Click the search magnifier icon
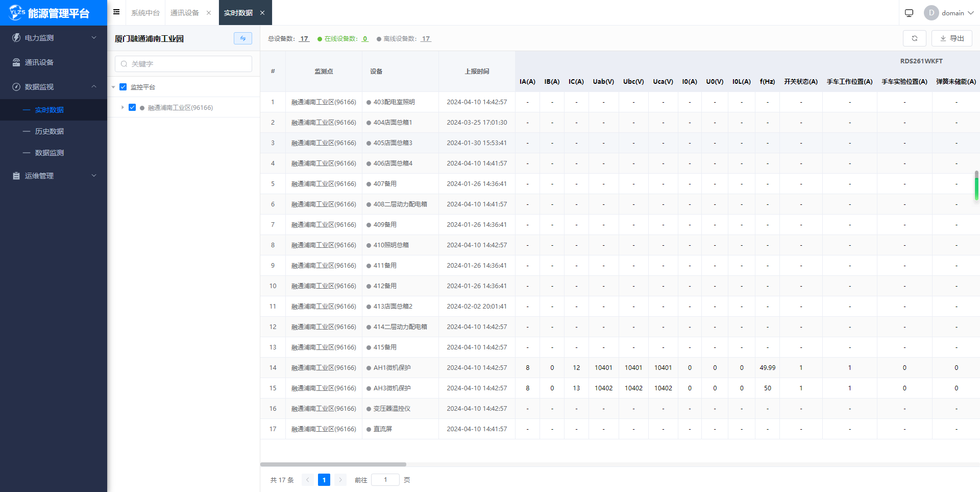The image size is (980, 492). (124, 64)
